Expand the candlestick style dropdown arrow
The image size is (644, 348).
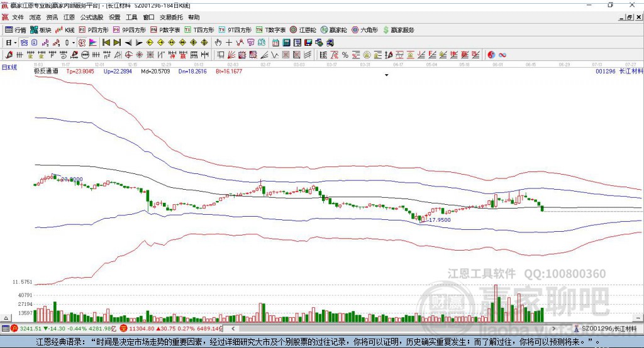[x=74, y=43]
